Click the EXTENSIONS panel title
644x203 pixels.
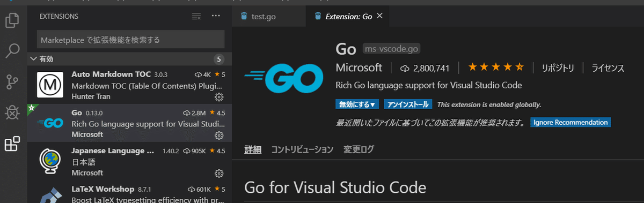tap(59, 17)
